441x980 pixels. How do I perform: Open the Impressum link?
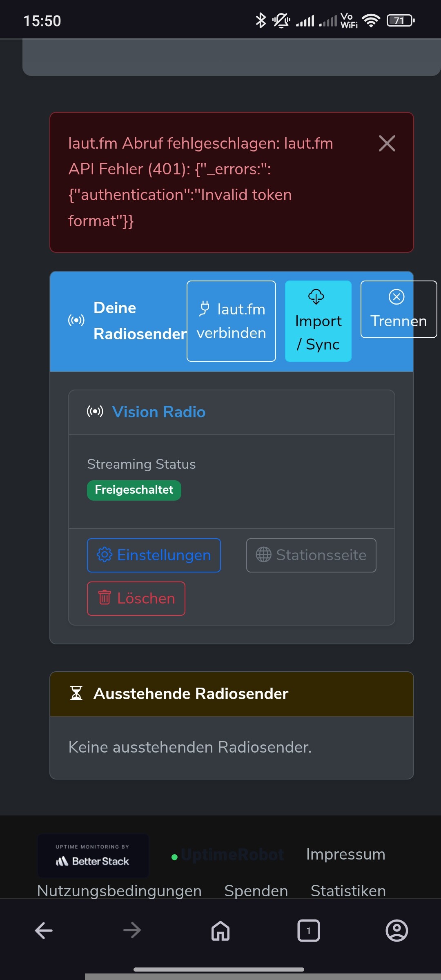tap(345, 854)
